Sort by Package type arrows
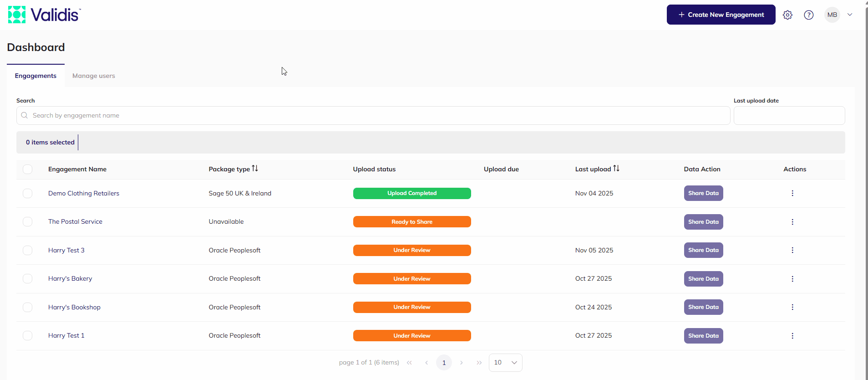Image resolution: width=868 pixels, height=380 pixels. coord(255,169)
